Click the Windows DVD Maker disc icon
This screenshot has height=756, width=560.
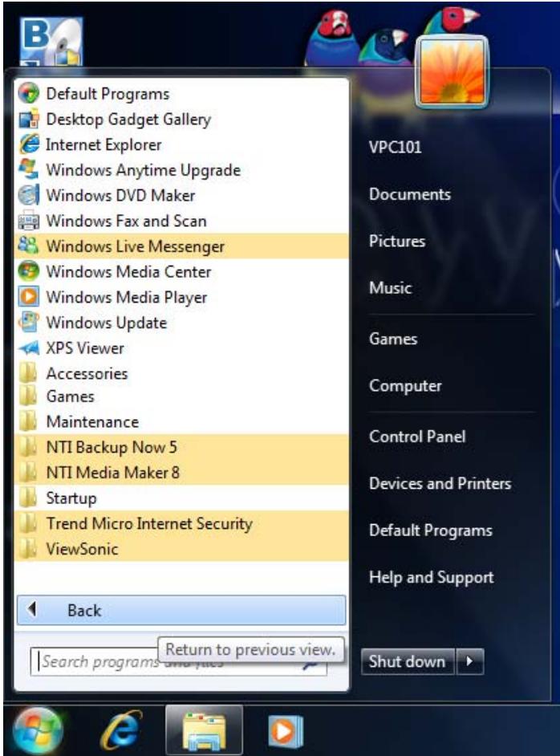click(28, 195)
